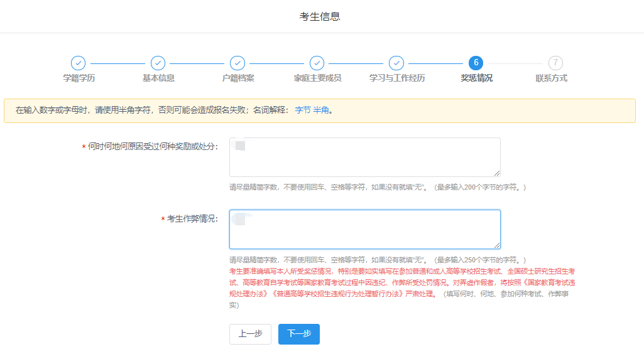Focus the 何时何地何原因受过何种奖励或处分 text box

[364, 157]
